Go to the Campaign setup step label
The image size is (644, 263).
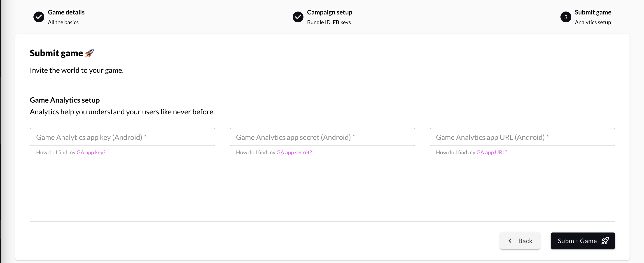pyautogui.click(x=329, y=12)
